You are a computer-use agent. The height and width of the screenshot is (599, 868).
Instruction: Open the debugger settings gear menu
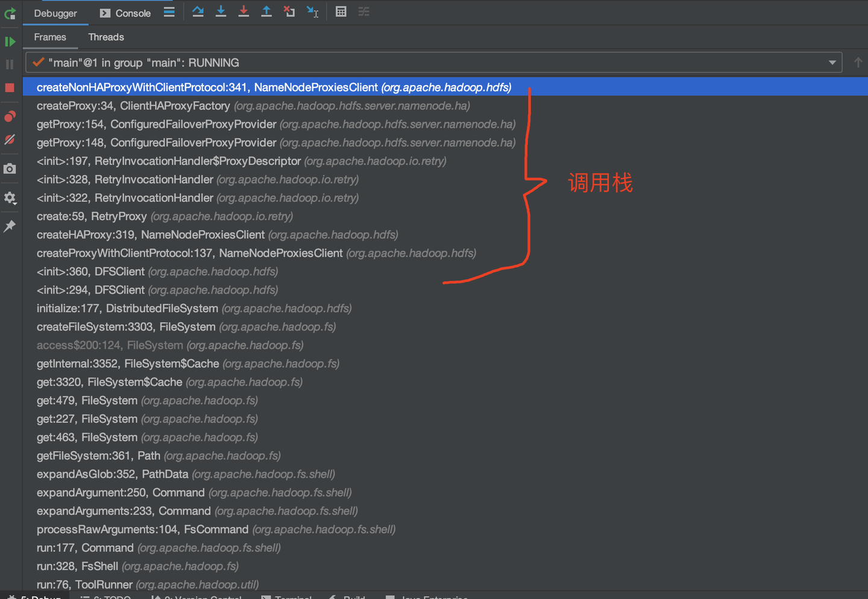[x=10, y=198]
